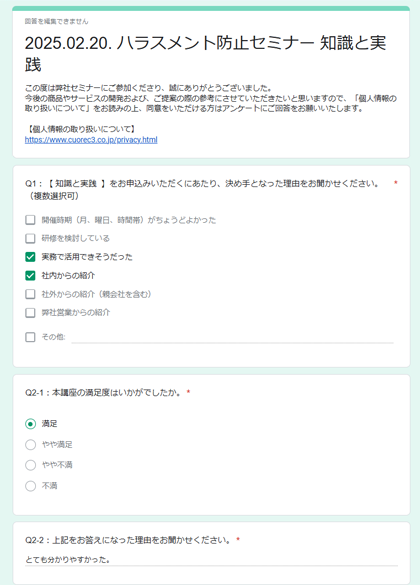The height and width of the screenshot is (585, 420).
Task: Click the 回答を編集できません notice
Action: [57, 22]
